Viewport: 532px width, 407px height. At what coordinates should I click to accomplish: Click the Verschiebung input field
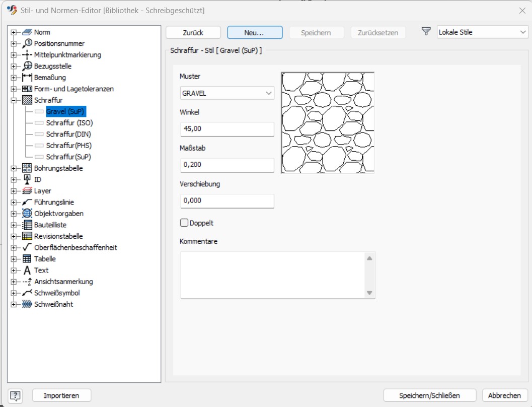(x=227, y=201)
